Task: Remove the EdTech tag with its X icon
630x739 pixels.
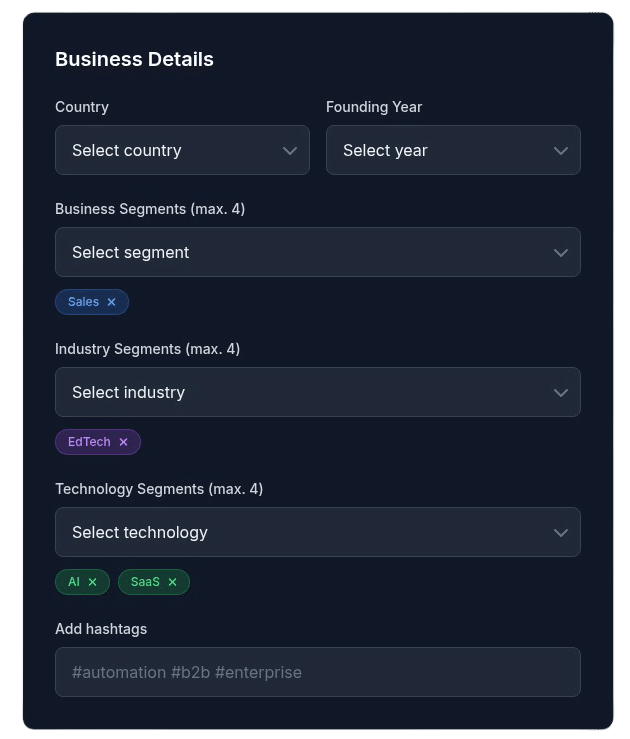Action: [123, 442]
